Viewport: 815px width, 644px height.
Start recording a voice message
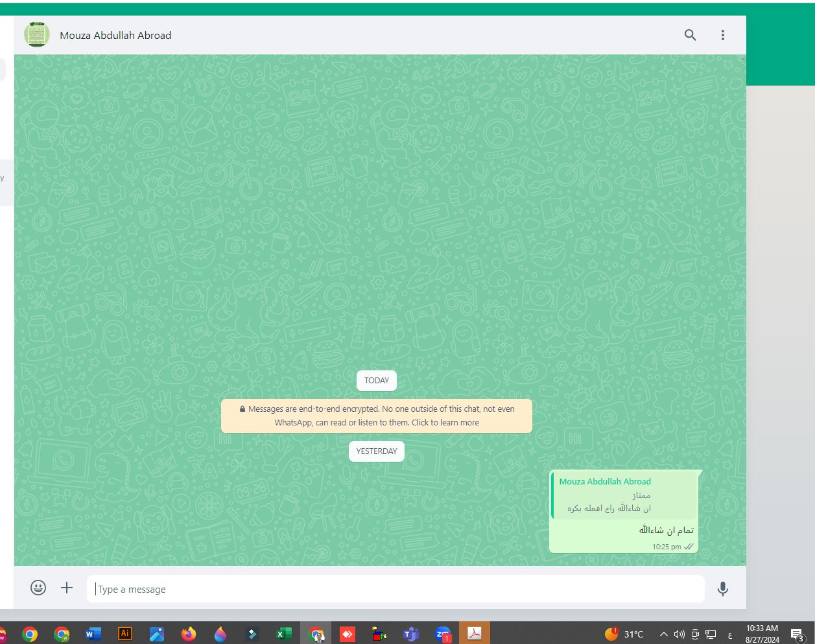click(x=723, y=589)
